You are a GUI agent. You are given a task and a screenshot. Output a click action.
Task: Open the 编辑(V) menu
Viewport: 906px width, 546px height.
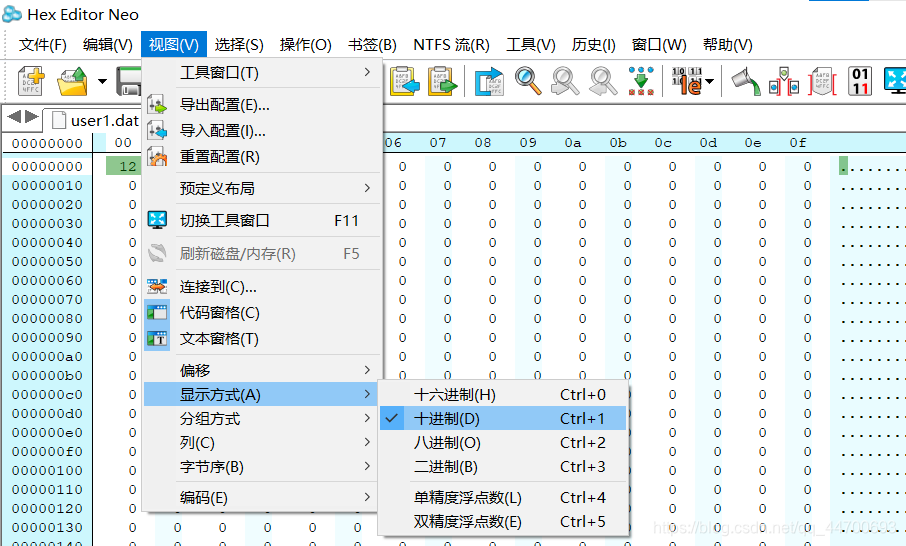click(107, 44)
